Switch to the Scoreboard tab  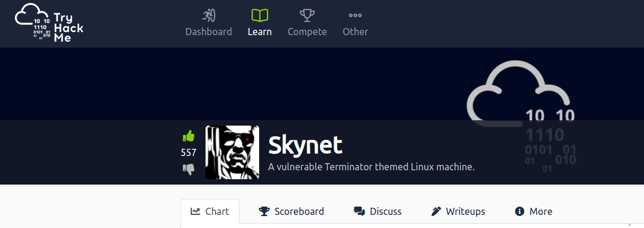(x=291, y=211)
